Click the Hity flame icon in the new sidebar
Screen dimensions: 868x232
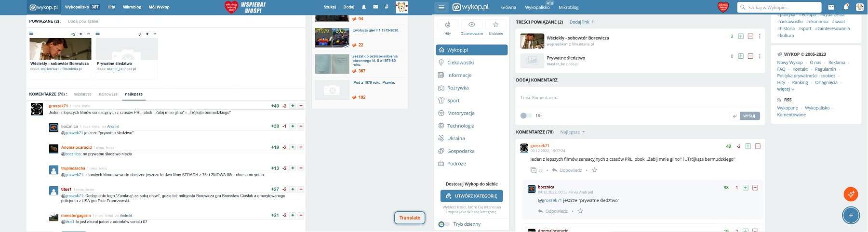click(x=448, y=25)
